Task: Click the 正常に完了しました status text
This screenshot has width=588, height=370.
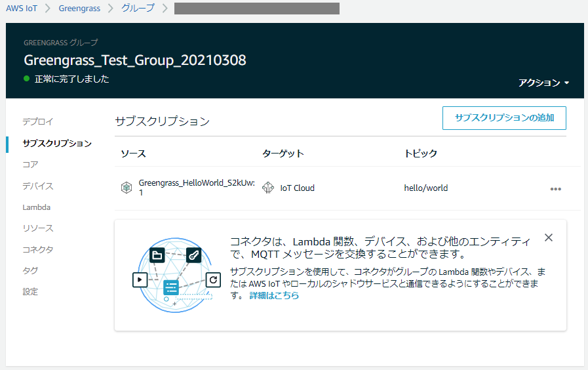Action: tap(71, 79)
